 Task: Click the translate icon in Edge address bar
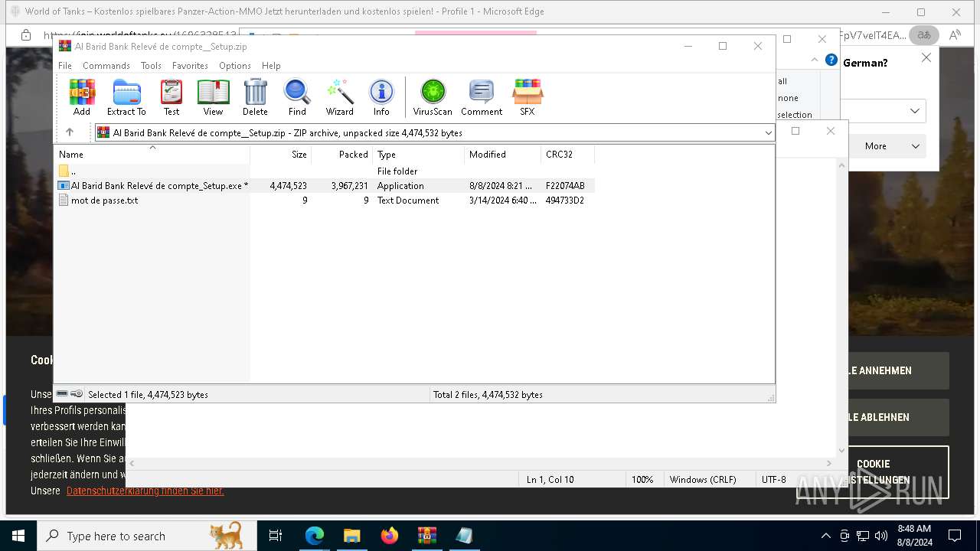click(924, 35)
